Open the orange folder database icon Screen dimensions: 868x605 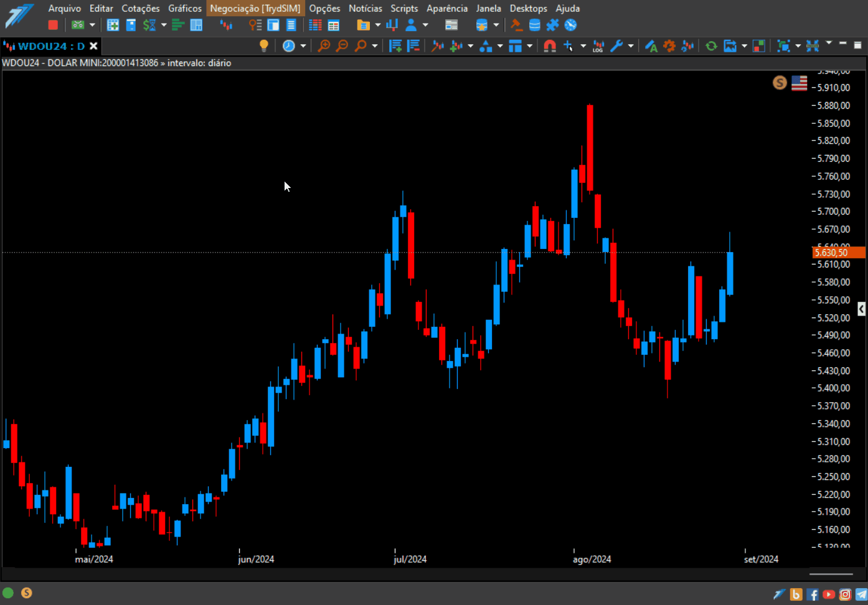click(x=364, y=25)
